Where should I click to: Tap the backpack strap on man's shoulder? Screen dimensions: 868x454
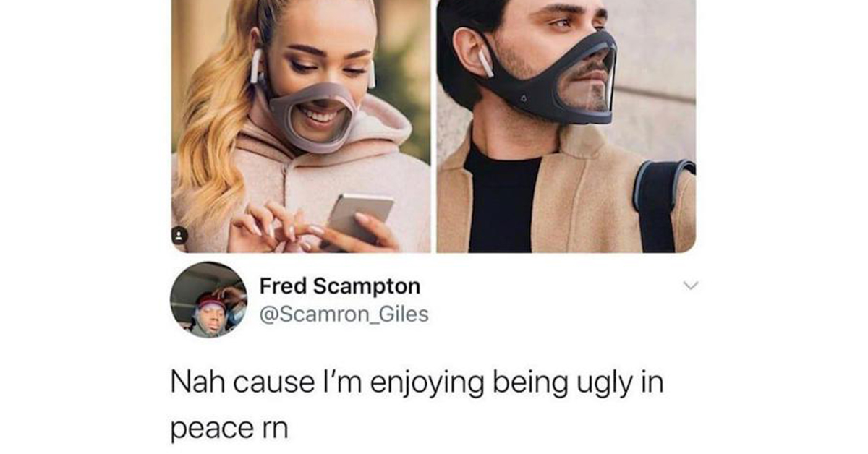[x=663, y=205]
